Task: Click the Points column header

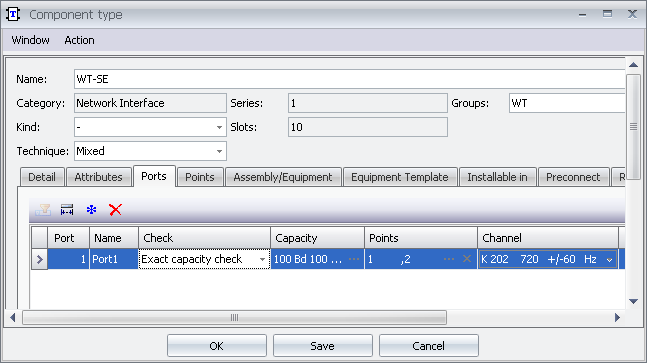Action: pos(421,238)
